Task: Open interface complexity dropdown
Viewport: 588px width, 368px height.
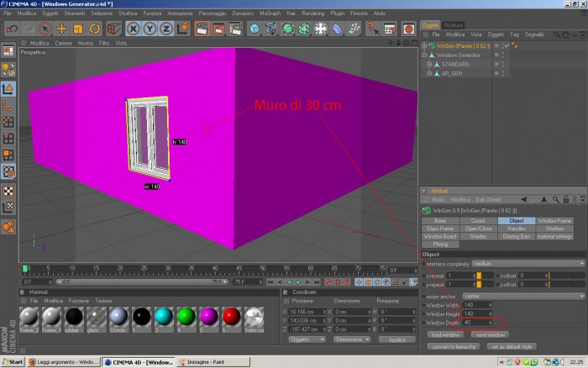Action: coord(528,264)
